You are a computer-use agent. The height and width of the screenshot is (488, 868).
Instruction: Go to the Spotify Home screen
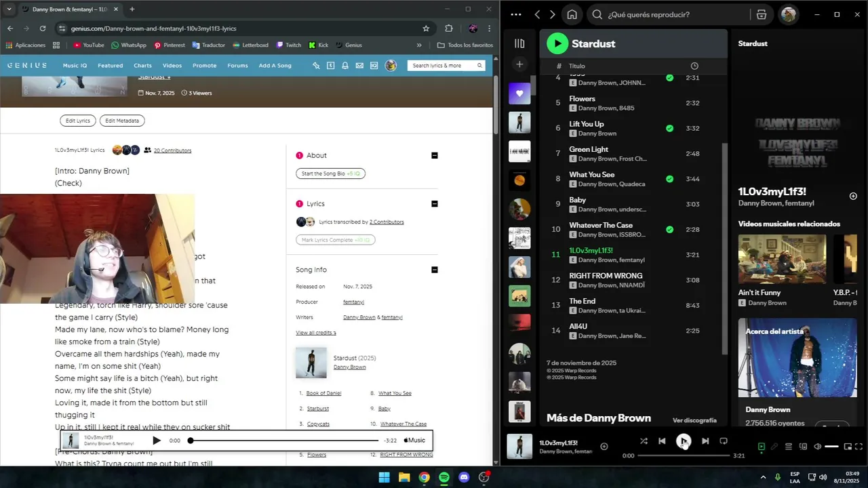572,14
